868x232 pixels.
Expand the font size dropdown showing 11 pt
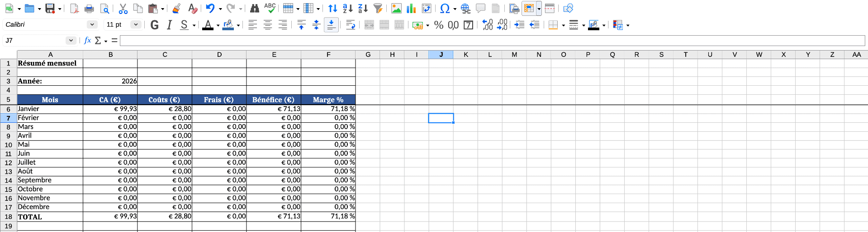(135, 24)
